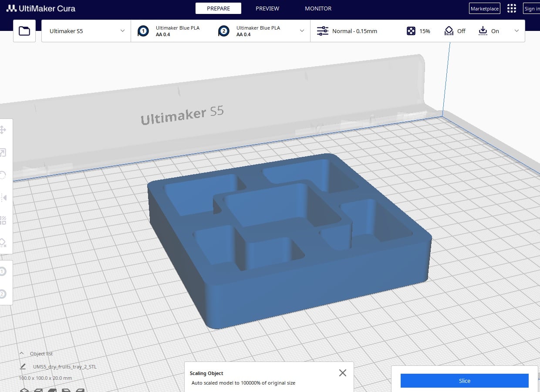The height and width of the screenshot is (392, 540).
Task: Click the second Ultimaker Blue PLA AA 0.4 text
Action: pos(258,31)
